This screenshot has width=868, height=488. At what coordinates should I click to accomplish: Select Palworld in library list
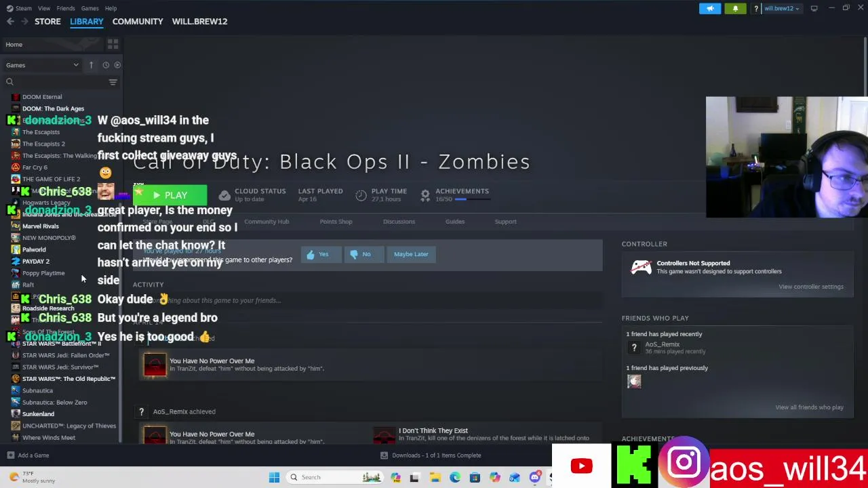pos(34,249)
